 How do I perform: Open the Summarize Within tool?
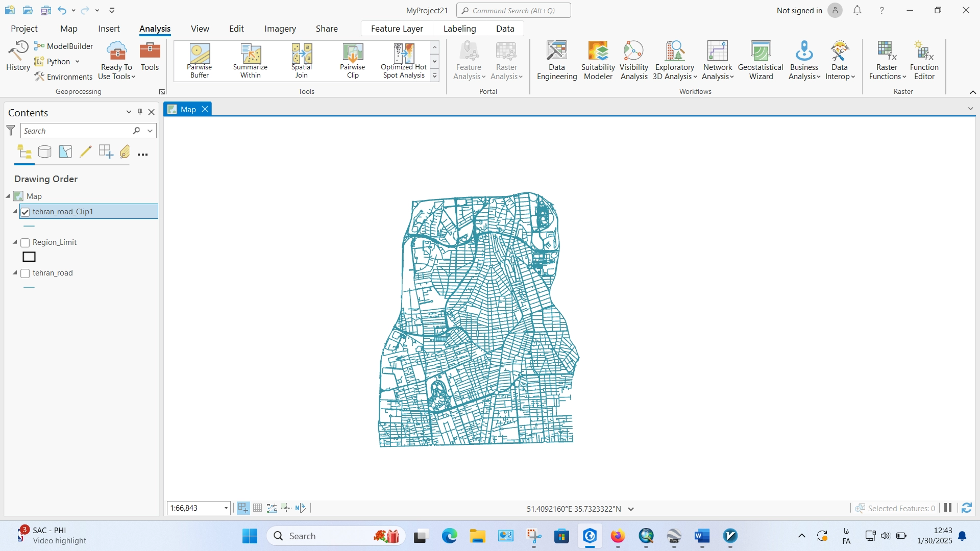[250, 61]
